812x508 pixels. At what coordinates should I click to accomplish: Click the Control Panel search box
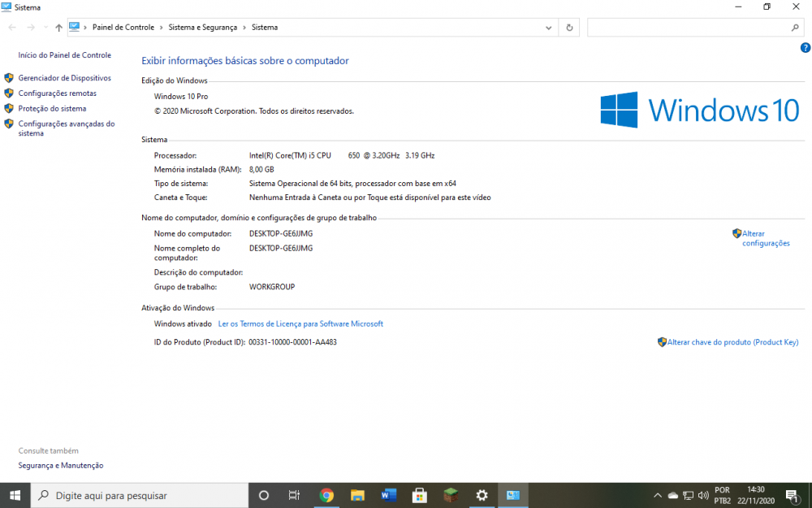tap(690, 28)
